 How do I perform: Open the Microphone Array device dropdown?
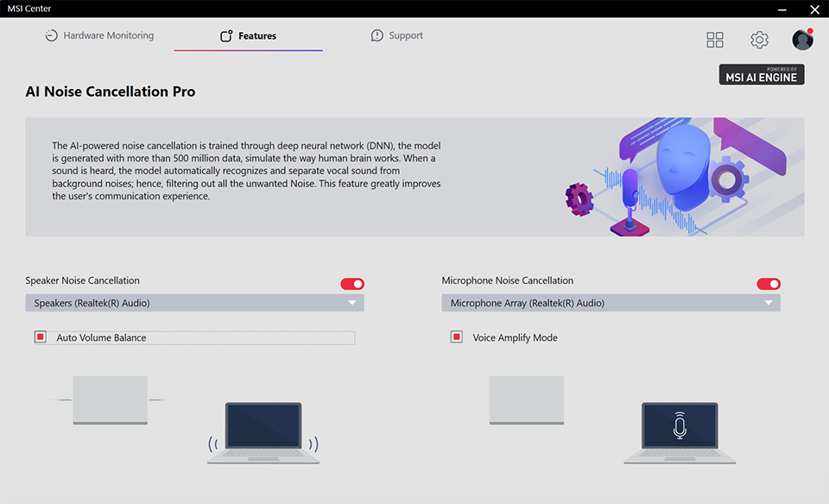click(611, 303)
